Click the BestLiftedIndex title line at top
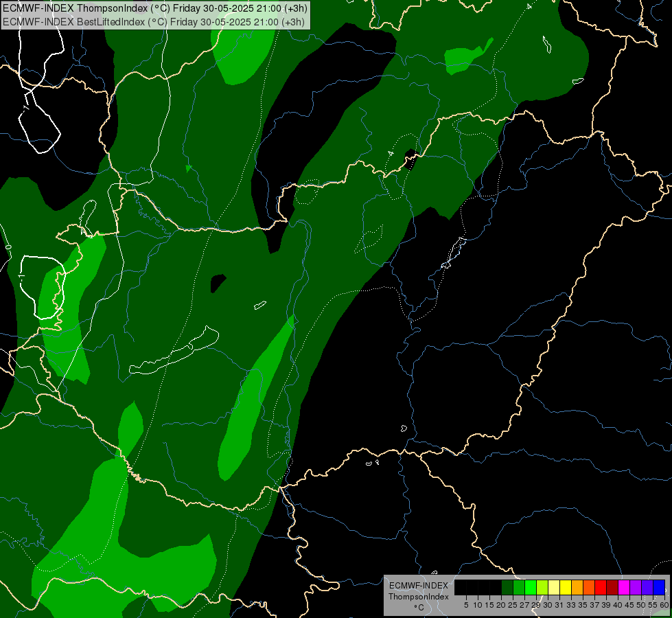The height and width of the screenshot is (618, 672). (x=154, y=22)
